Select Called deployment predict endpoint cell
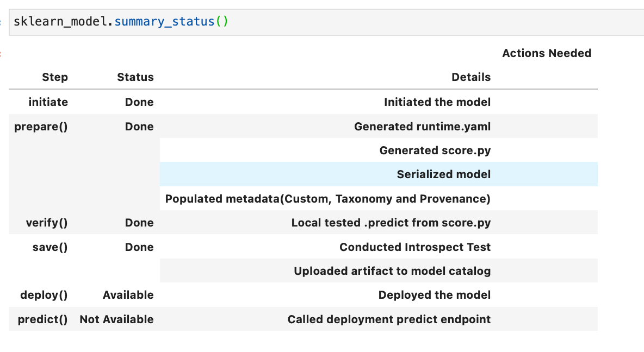The width and height of the screenshot is (644, 352). tap(388, 319)
